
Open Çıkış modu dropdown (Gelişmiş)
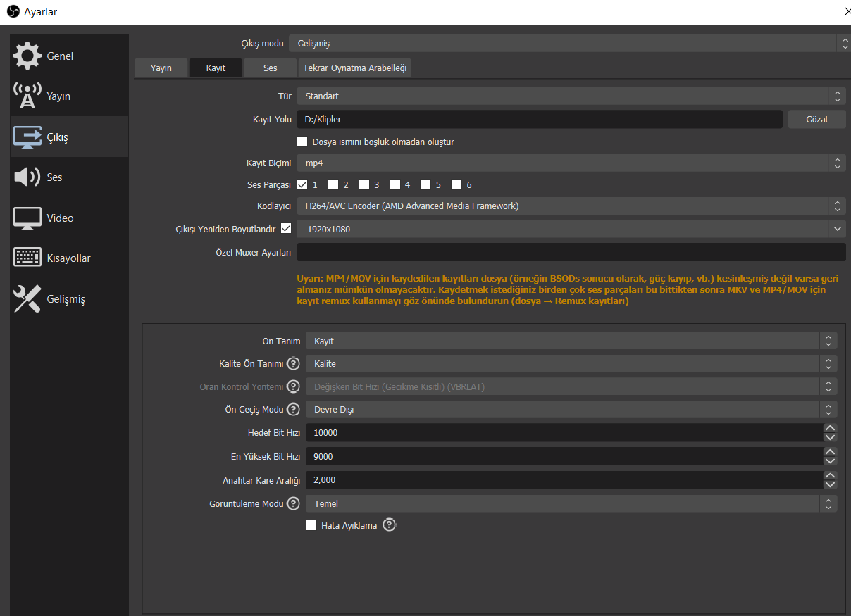click(x=569, y=44)
